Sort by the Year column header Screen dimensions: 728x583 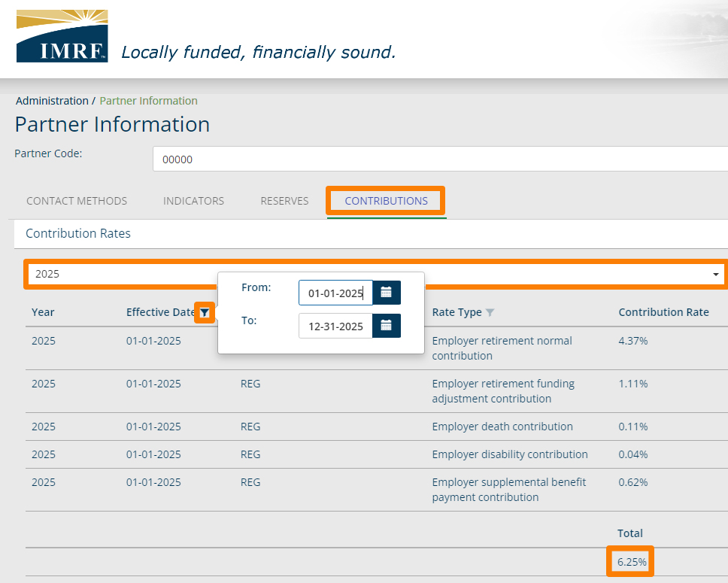pyautogui.click(x=43, y=312)
